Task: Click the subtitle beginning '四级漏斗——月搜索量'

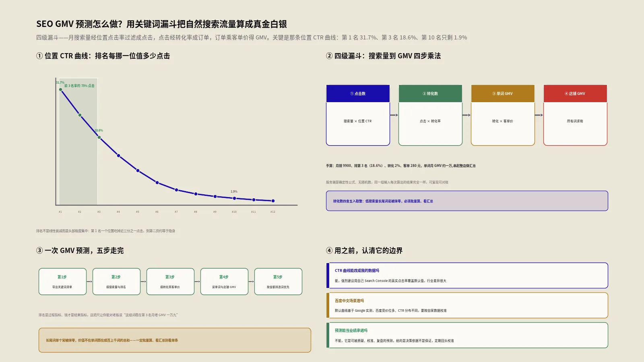Action: click(252, 37)
